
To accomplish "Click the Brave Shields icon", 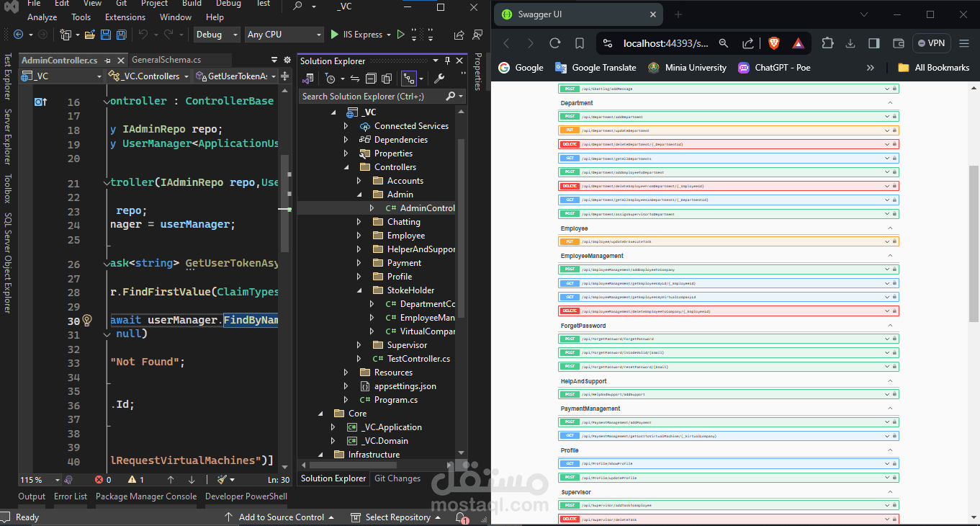I will [x=774, y=43].
